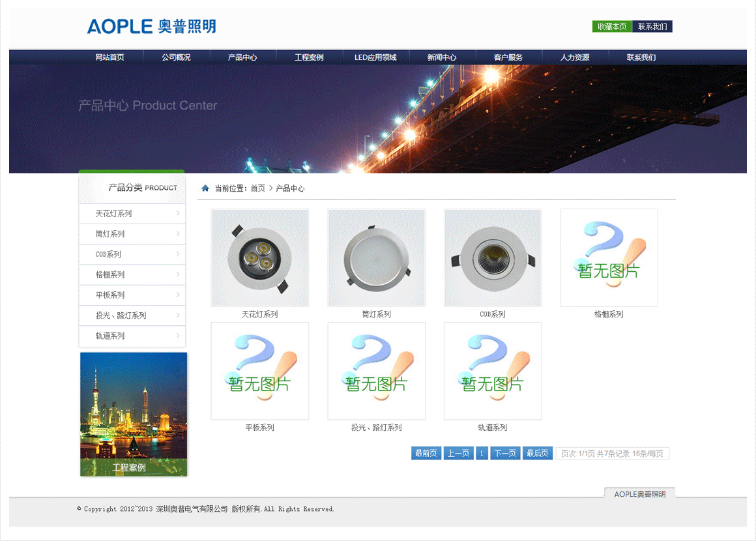Click the COB系列 caption under its product image
Screen dimensions: 756x541
pyautogui.click(x=493, y=314)
